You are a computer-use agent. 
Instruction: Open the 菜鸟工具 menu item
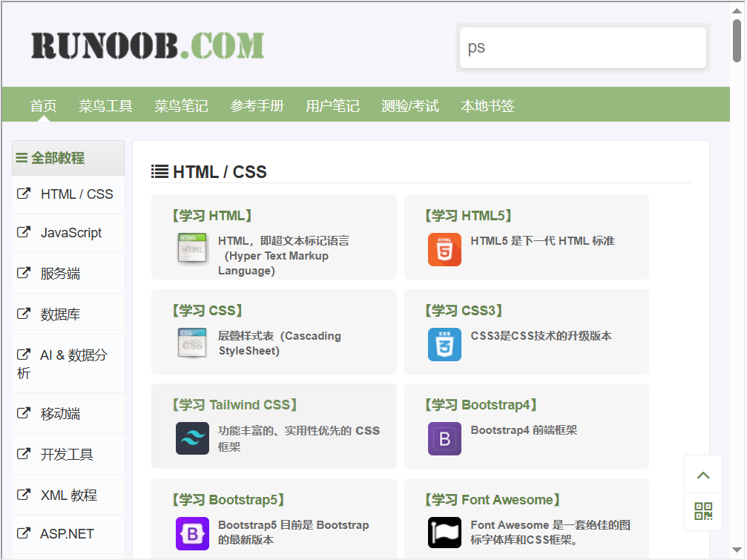click(105, 105)
